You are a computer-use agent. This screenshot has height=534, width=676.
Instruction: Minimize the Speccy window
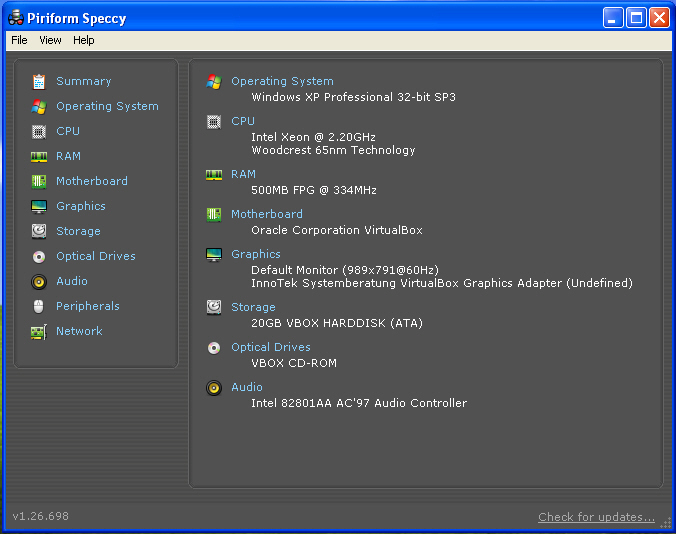613,18
